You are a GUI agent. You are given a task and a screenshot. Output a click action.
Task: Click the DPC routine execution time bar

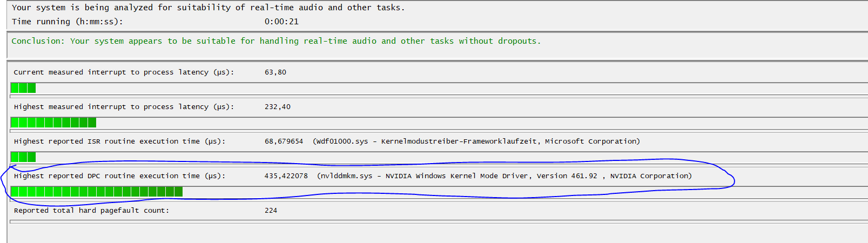click(97, 192)
